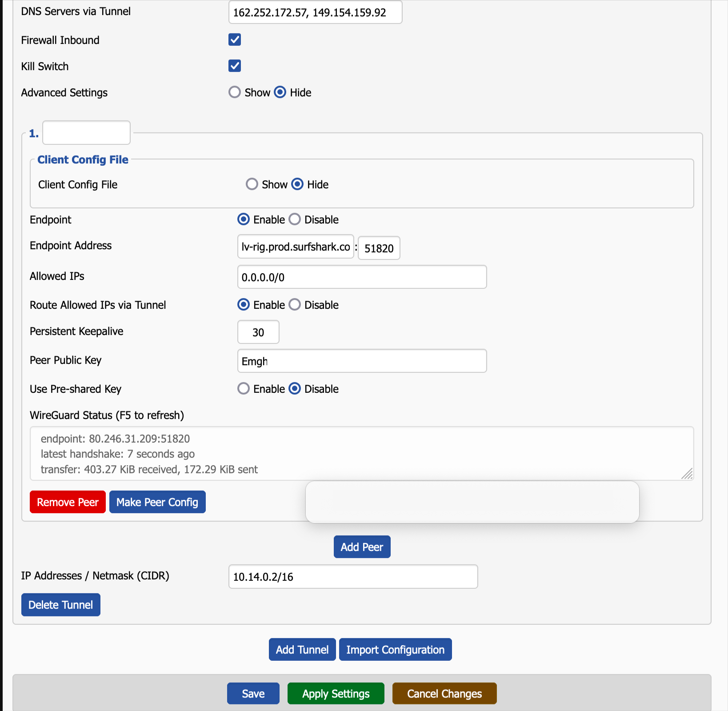Click the Import Configuration button

coord(395,650)
